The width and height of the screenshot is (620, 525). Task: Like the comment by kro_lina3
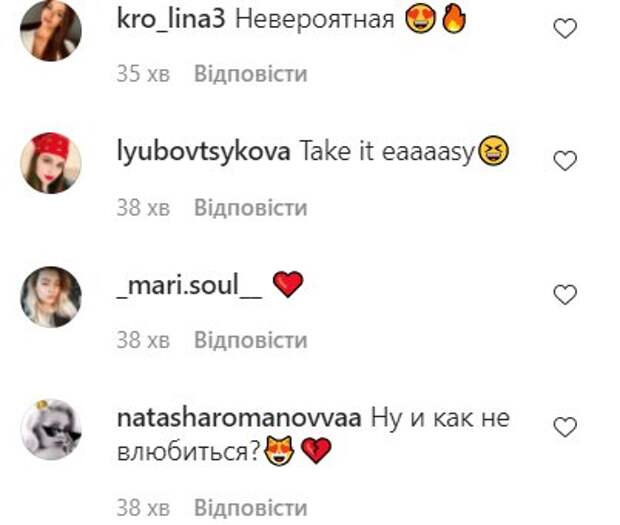coord(565,28)
